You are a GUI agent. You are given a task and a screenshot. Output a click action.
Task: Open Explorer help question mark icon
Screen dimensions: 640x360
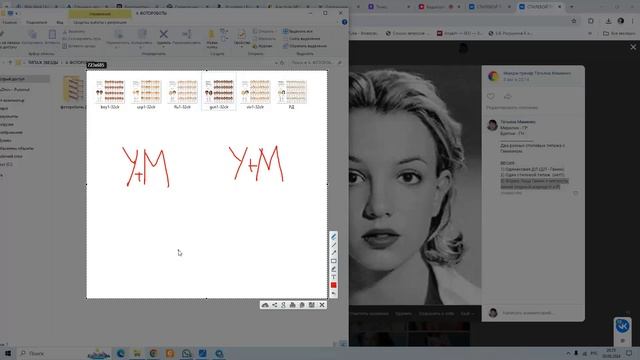(x=344, y=22)
